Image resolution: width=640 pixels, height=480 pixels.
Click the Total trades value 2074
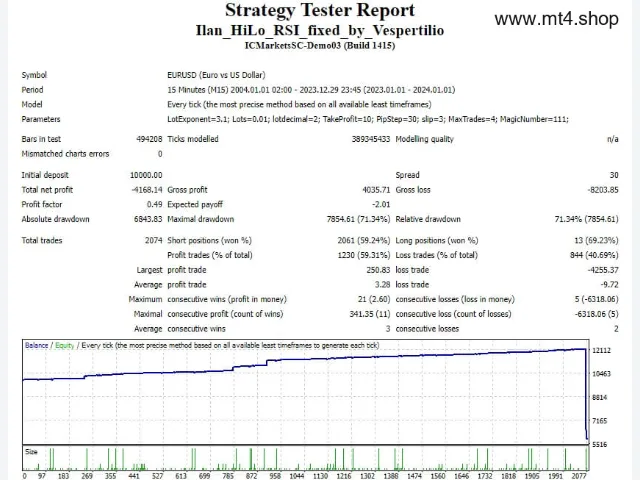point(153,240)
